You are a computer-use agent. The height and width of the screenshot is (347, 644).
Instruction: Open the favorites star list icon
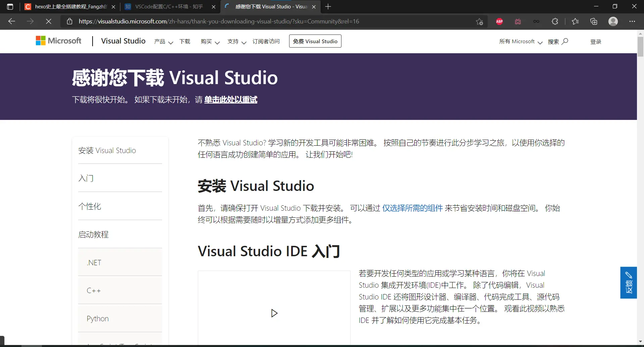[x=575, y=21]
